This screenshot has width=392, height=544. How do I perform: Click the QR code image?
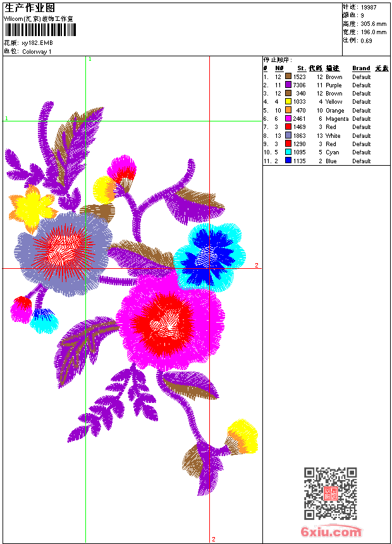pyautogui.click(x=331, y=493)
